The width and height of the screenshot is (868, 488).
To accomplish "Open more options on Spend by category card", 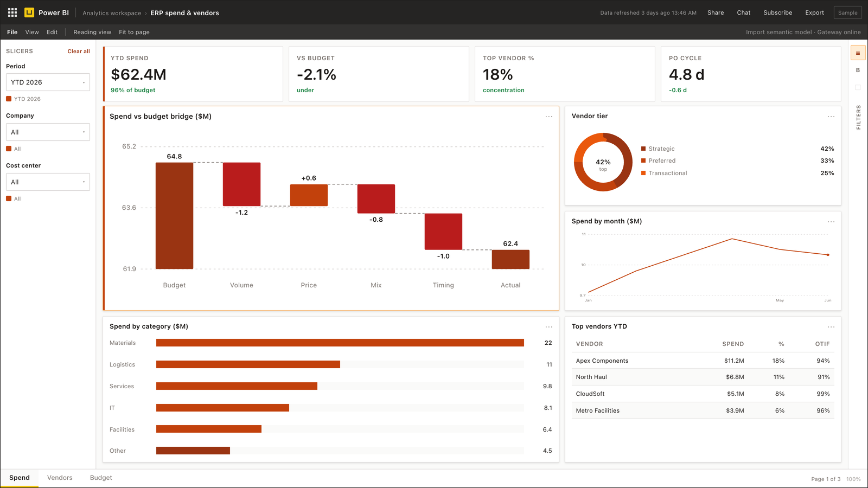I will pos(549,327).
